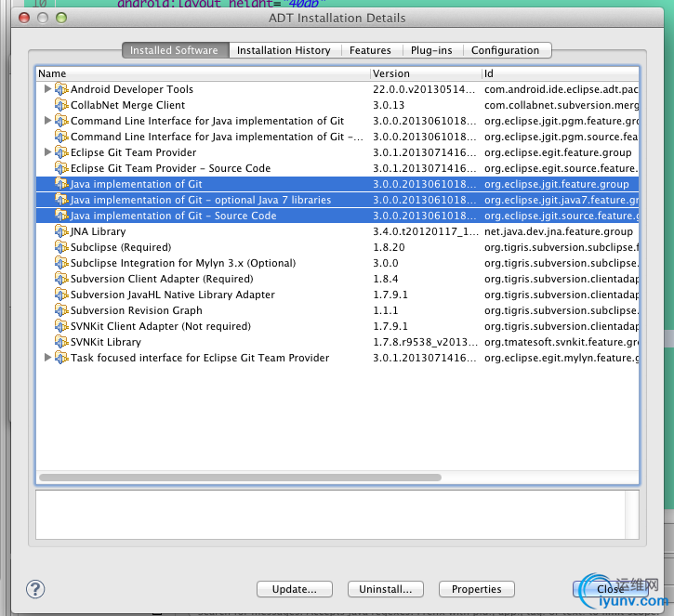Open the help question mark icon
The height and width of the screenshot is (616, 674).
[x=35, y=589]
